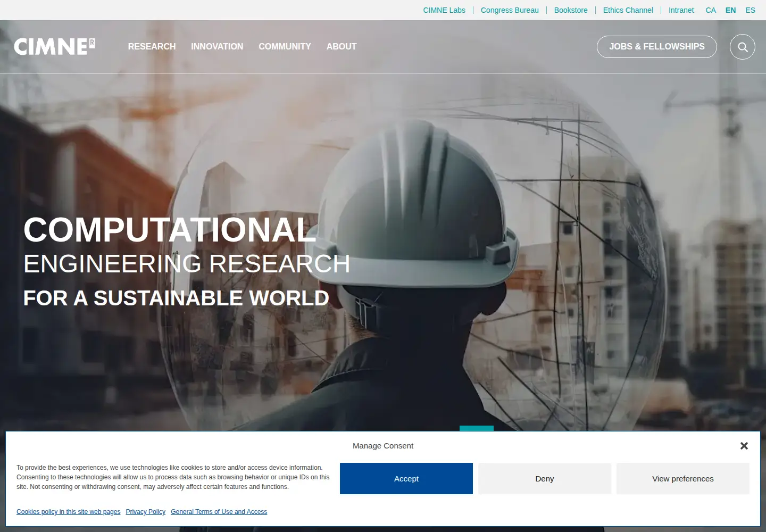Click 'FOR A SUSTAINABLE WORLD' tagline
766x532 pixels.
point(176,298)
